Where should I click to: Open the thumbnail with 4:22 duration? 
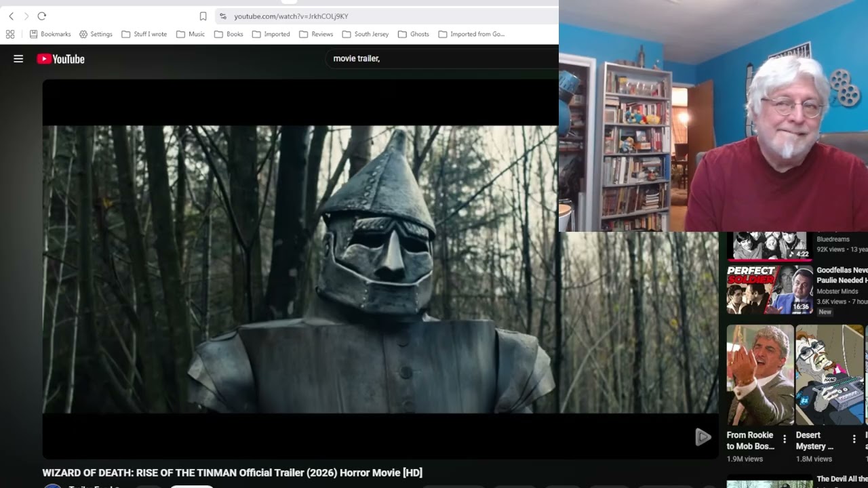[770, 246]
